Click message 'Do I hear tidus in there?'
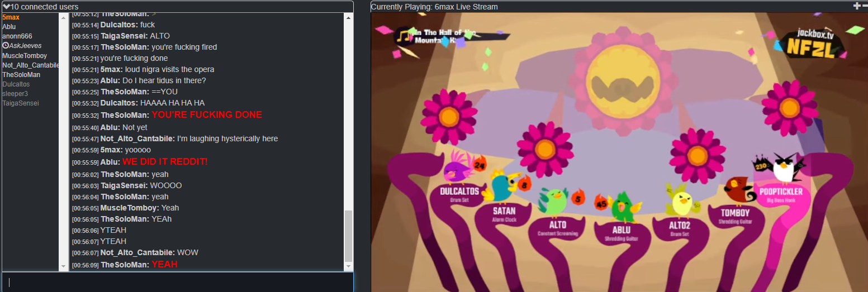The width and height of the screenshot is (868, 292). coord(164,80)
